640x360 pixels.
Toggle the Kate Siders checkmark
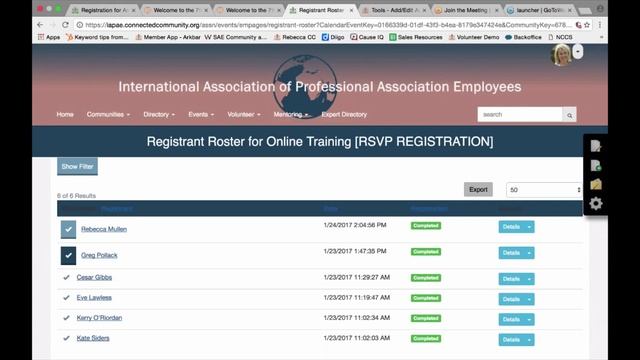[66, 338]
